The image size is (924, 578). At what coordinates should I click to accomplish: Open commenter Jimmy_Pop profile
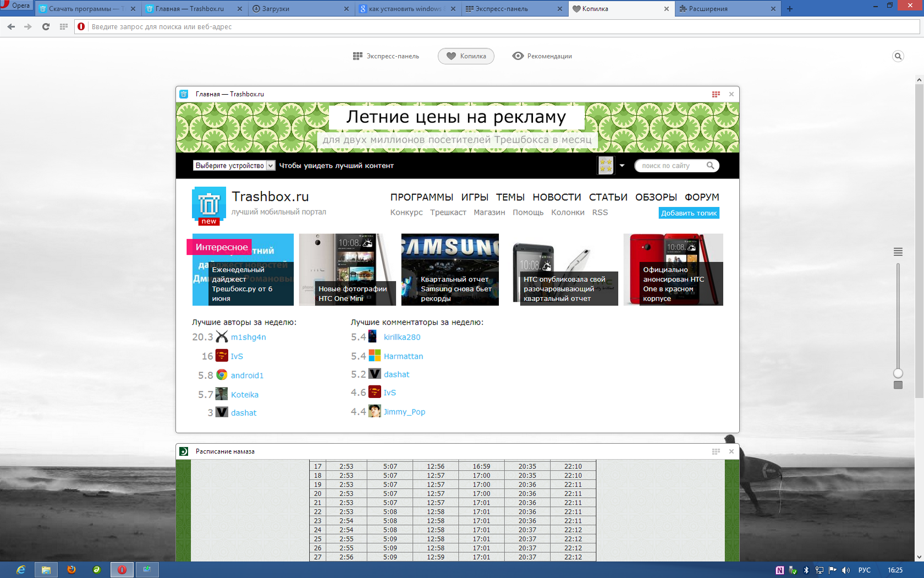point(404,412)
